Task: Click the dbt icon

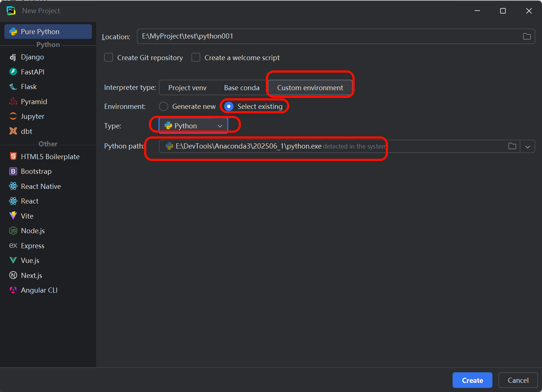Action: [13, 131]
